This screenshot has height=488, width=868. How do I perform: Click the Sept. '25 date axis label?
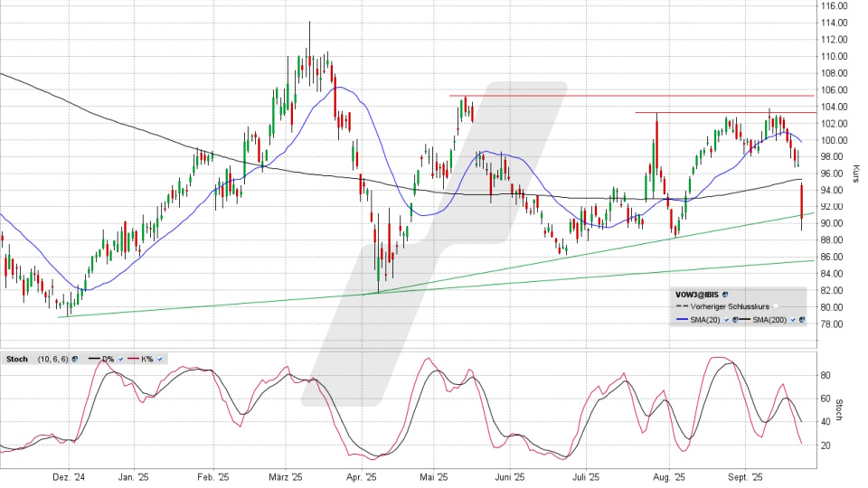pos(746,475)
